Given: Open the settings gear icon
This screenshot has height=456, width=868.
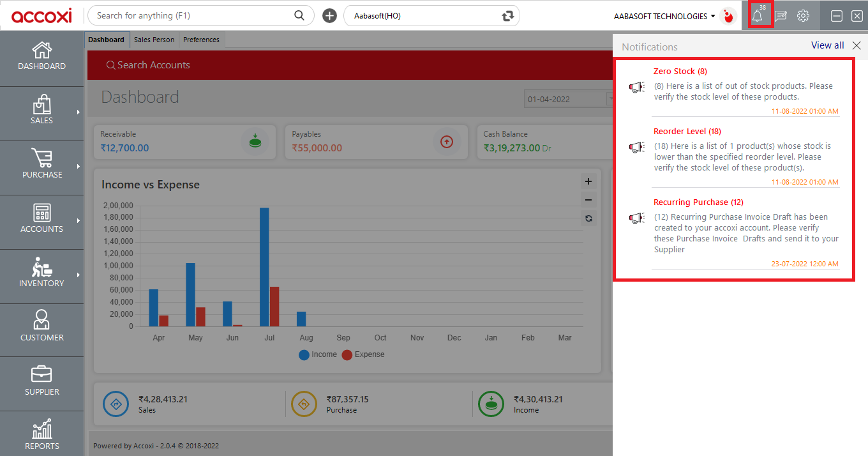Looking at the screenshot, I should 804,16.
